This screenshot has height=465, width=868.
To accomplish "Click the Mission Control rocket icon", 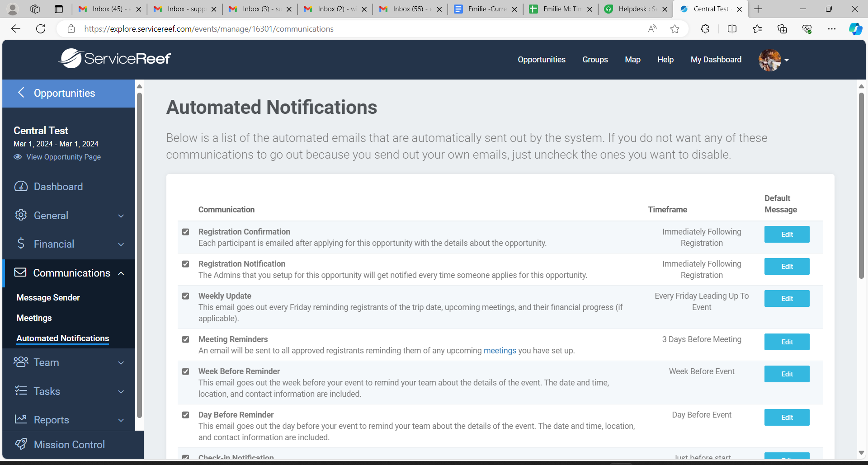I will (21, 444).
